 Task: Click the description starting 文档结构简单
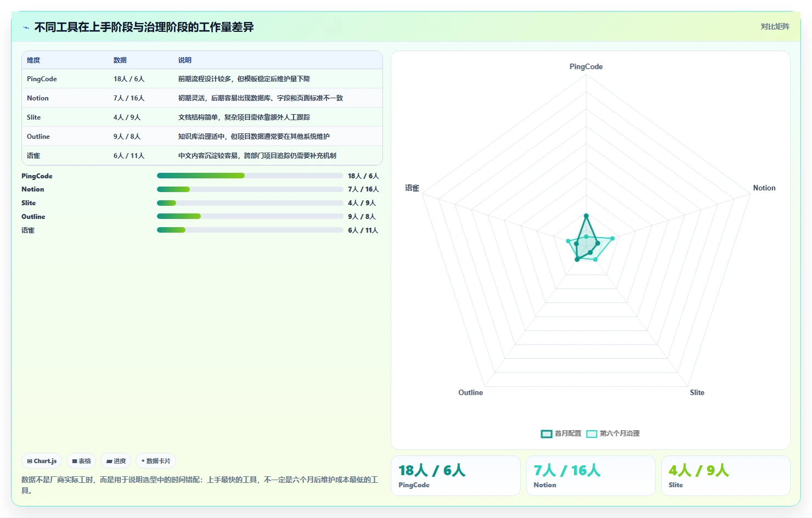[244, 117]
